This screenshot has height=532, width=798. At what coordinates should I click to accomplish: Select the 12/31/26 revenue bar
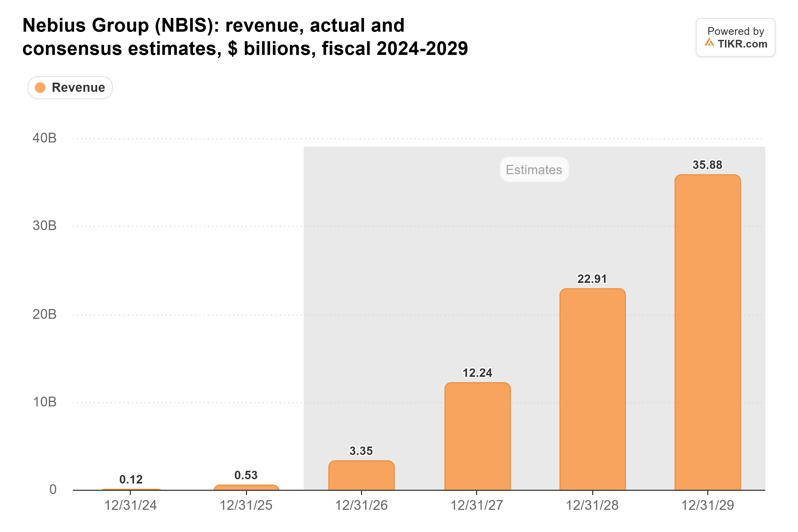361,475
